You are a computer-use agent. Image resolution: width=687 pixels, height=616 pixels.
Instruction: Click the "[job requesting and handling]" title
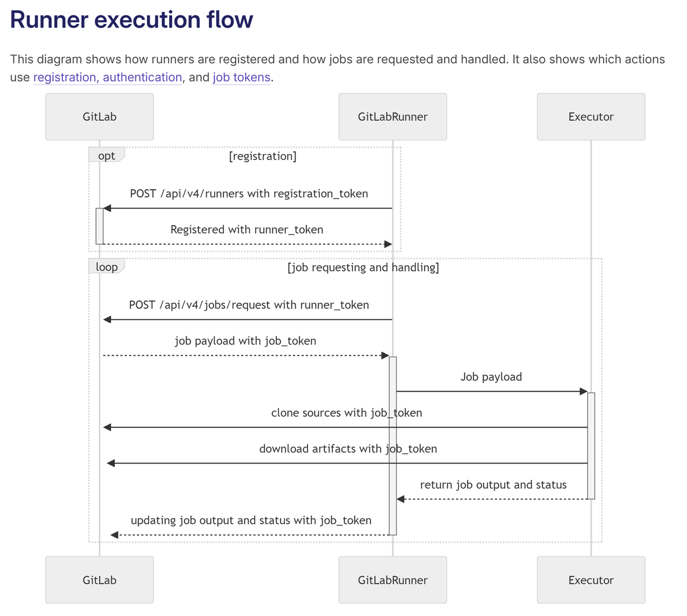coord(363,267)
